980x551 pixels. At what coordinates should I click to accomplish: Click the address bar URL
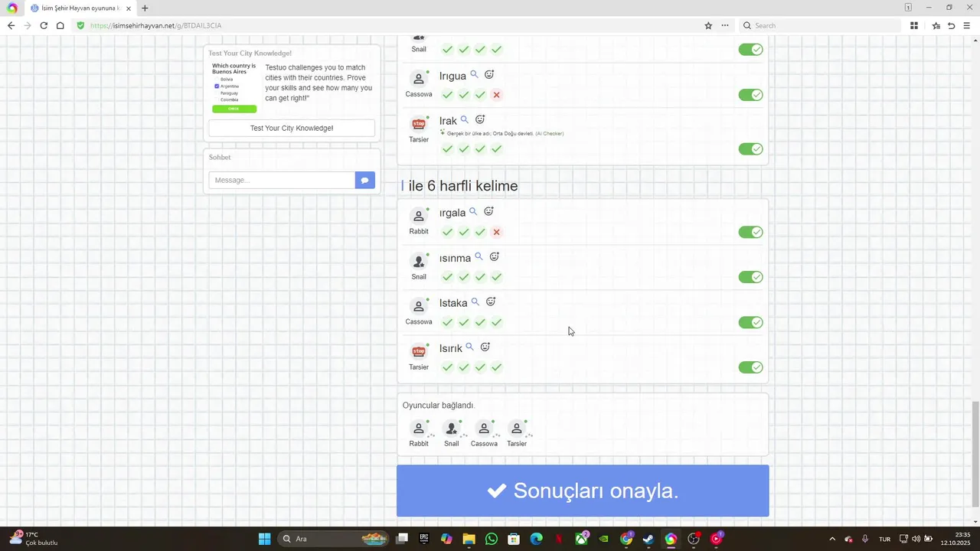tap(156, 25)
